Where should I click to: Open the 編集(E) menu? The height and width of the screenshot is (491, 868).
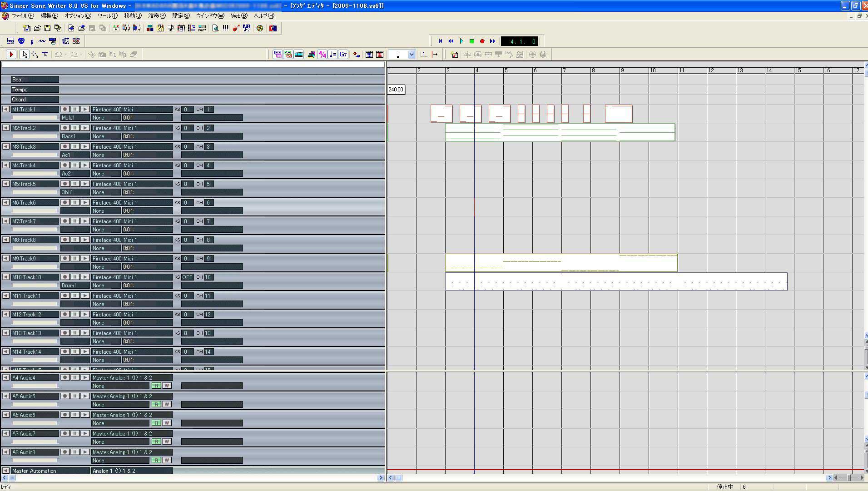(50, 16)
